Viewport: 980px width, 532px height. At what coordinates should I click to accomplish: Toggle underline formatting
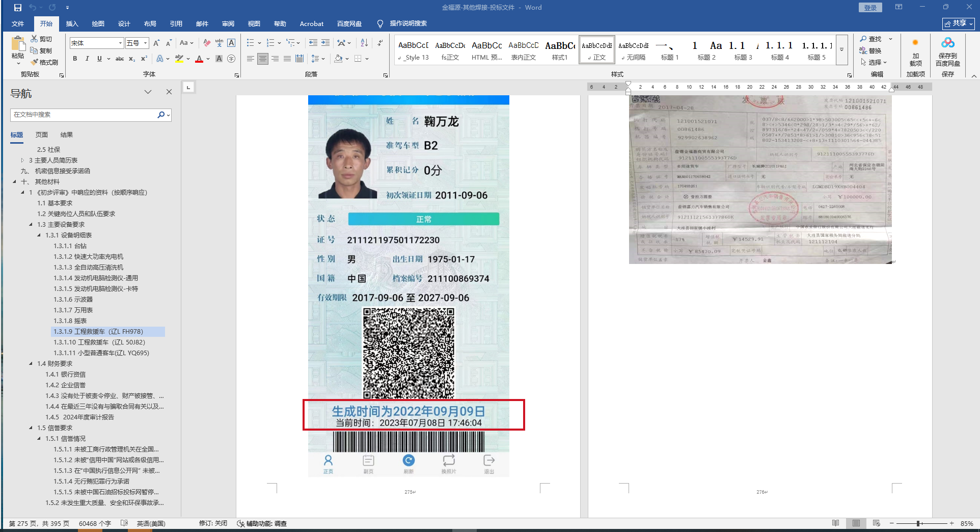pyautogui.click(x=99, y=59)
